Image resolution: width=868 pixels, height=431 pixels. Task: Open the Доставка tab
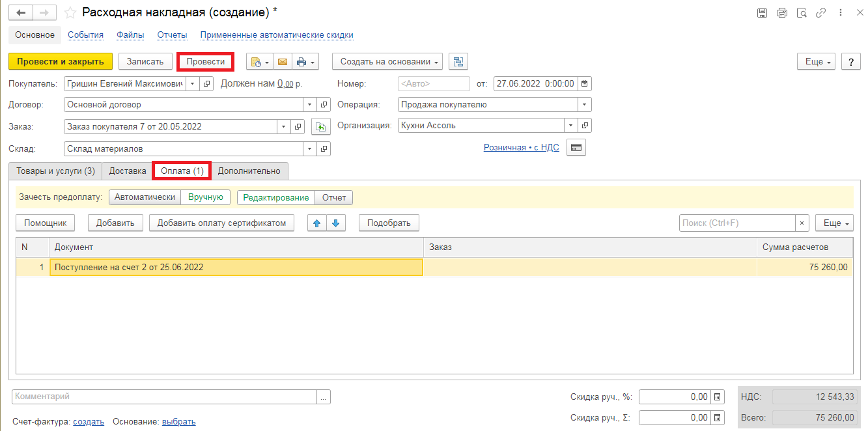(128, 171)
